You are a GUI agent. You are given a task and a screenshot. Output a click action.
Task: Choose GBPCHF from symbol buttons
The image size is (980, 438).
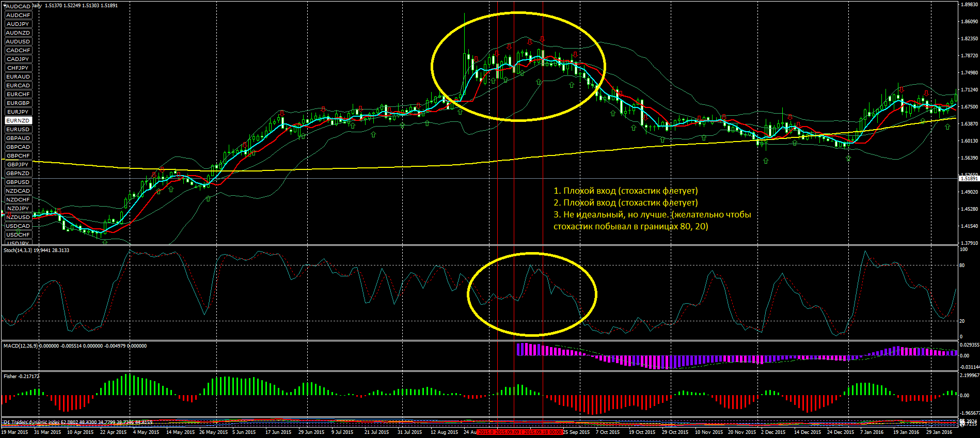coord(18,155)
